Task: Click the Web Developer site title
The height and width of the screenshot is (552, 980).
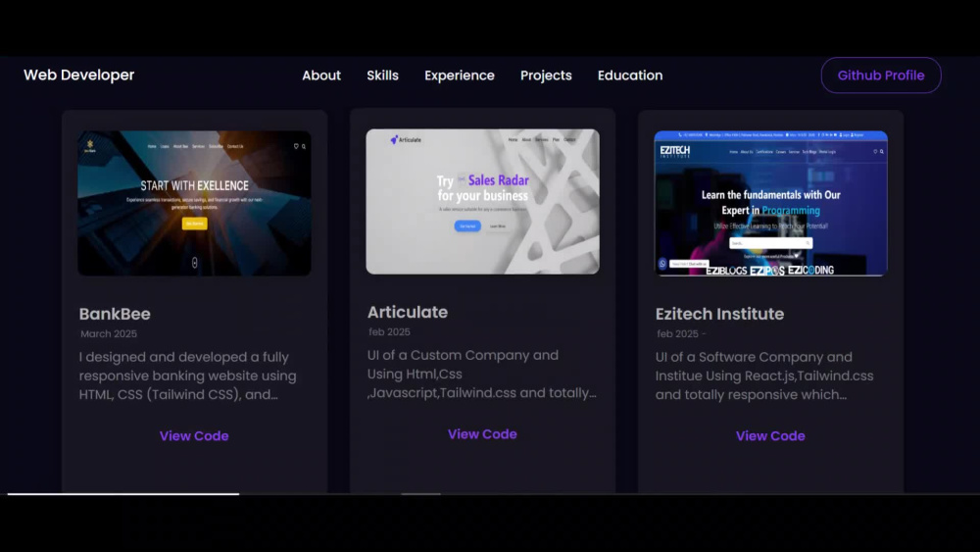Action: click(78, 75)
